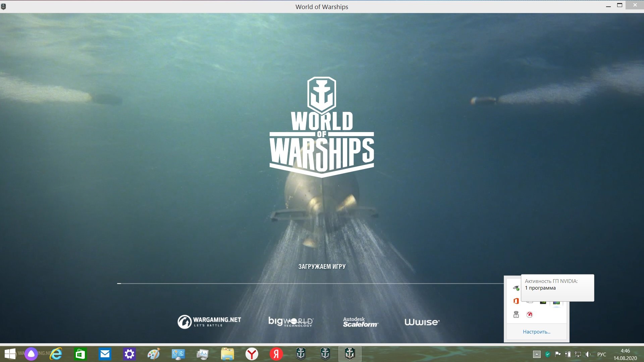Click the game loading progress bar
Viewport: 644px width, 362px height.
tap(310, 284)
